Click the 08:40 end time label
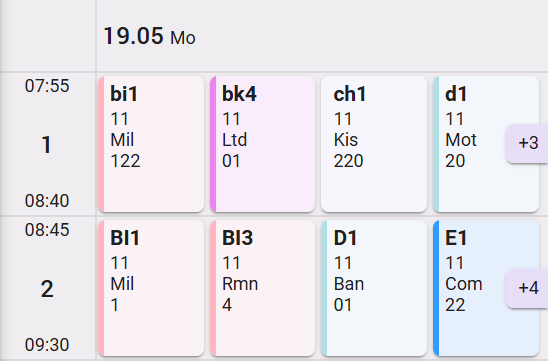Image resolution: width=548 pixels, height=361 pixels. coord(47,201)
